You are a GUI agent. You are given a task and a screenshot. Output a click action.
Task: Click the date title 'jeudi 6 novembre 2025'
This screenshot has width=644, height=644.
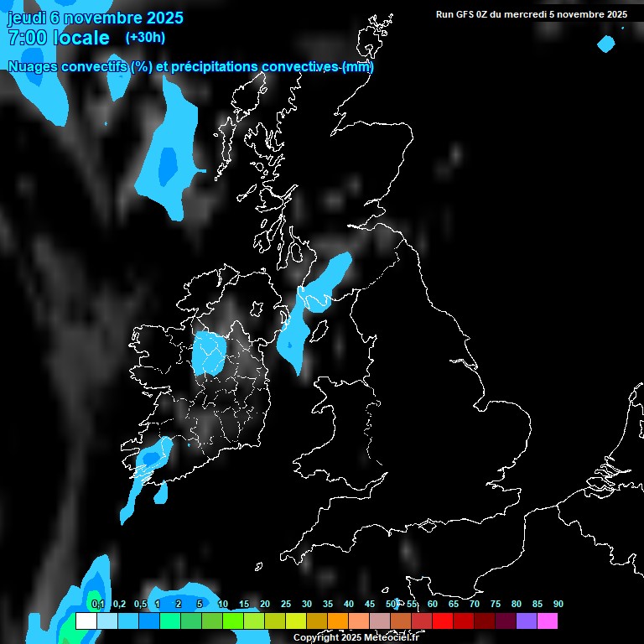click(x=95, y=18)
